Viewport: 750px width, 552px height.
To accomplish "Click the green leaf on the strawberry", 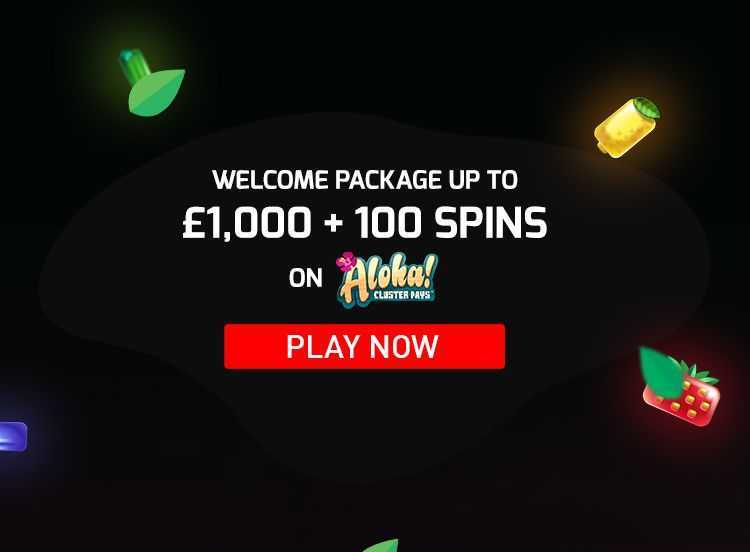I will point(662,372).
